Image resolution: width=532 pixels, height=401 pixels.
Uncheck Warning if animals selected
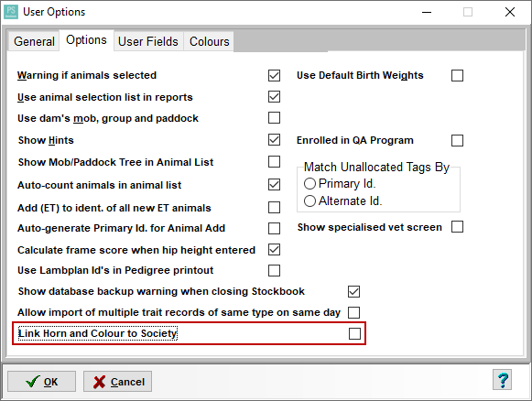(274, 75)
